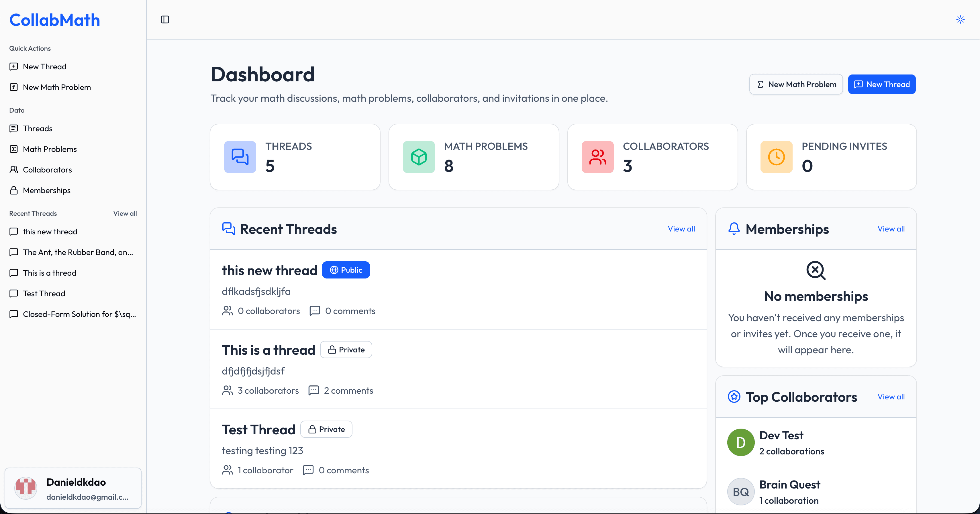
Task: Click the No memberships search-x icon
Action: (816, 270)
